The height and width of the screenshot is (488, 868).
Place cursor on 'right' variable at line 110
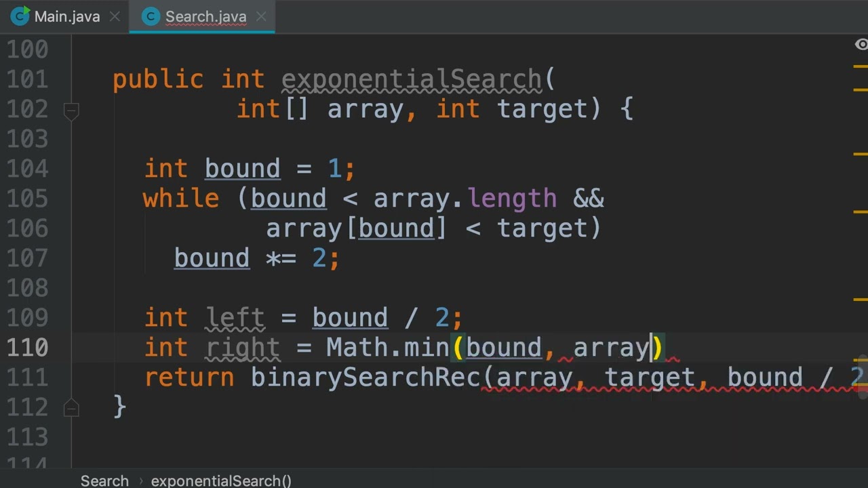(x=243, y=348)
